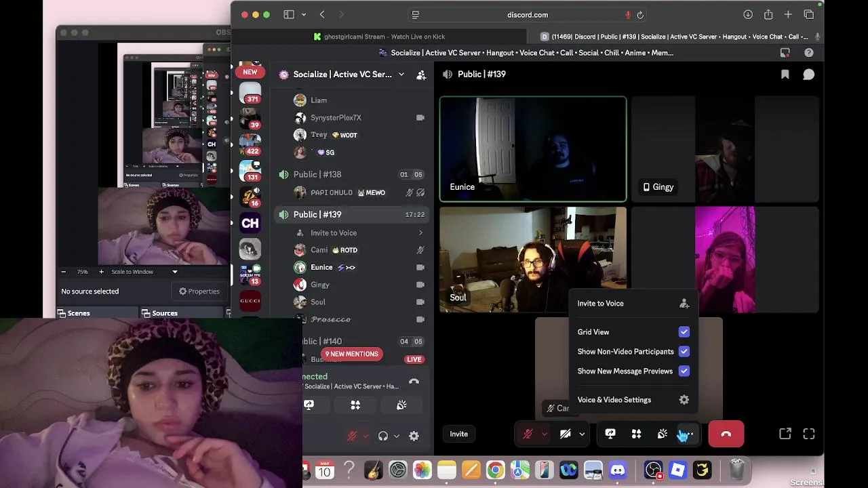Switch to the ghostgirlcami Kick stream tab
868x488 pixels.
(x=380, y=37)
